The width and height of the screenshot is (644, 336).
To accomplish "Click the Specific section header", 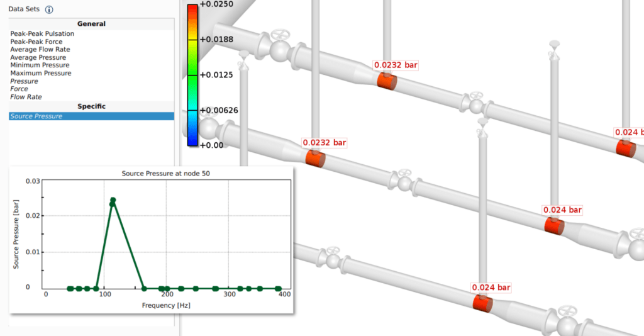I will 91,106.
